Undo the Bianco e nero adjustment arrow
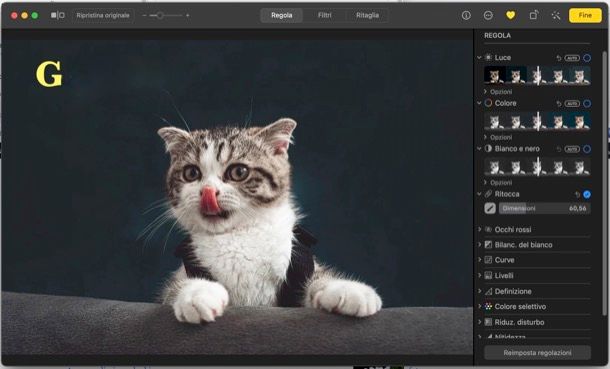 [x=559, y=149]
